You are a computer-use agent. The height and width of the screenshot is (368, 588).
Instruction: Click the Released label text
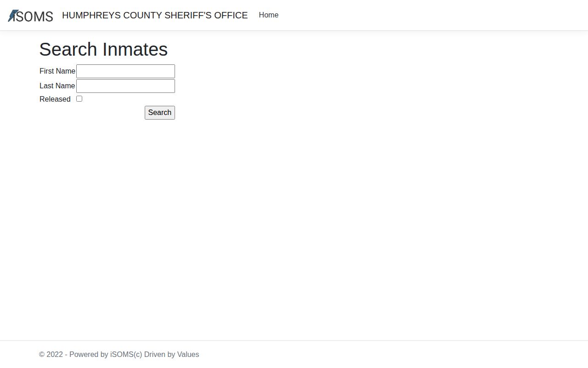coord(55,99)
